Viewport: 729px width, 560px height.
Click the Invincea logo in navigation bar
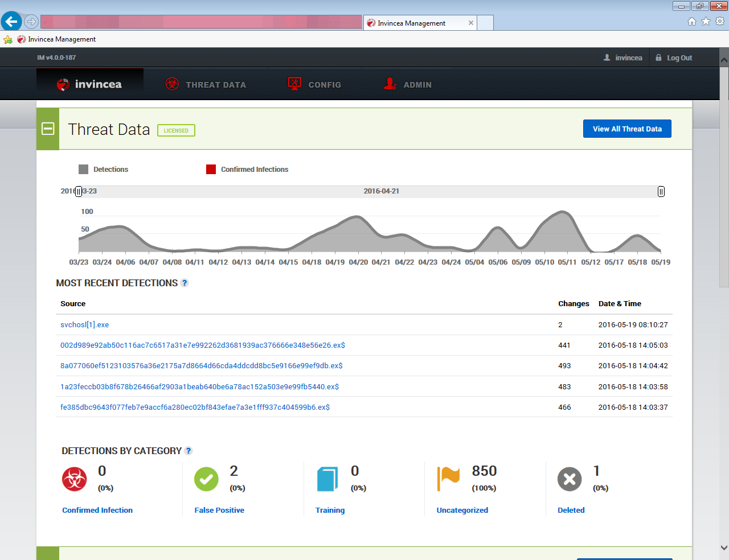90,84
